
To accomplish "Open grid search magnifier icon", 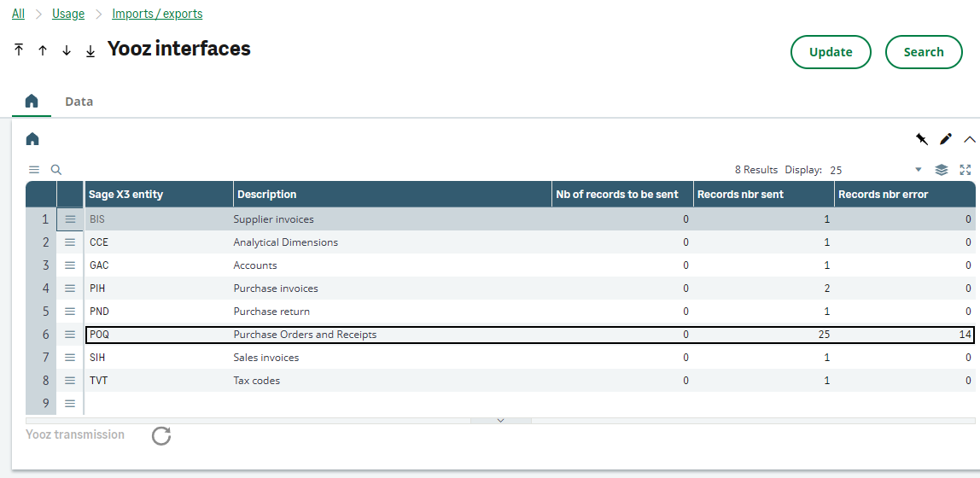I will coord(55,169).
